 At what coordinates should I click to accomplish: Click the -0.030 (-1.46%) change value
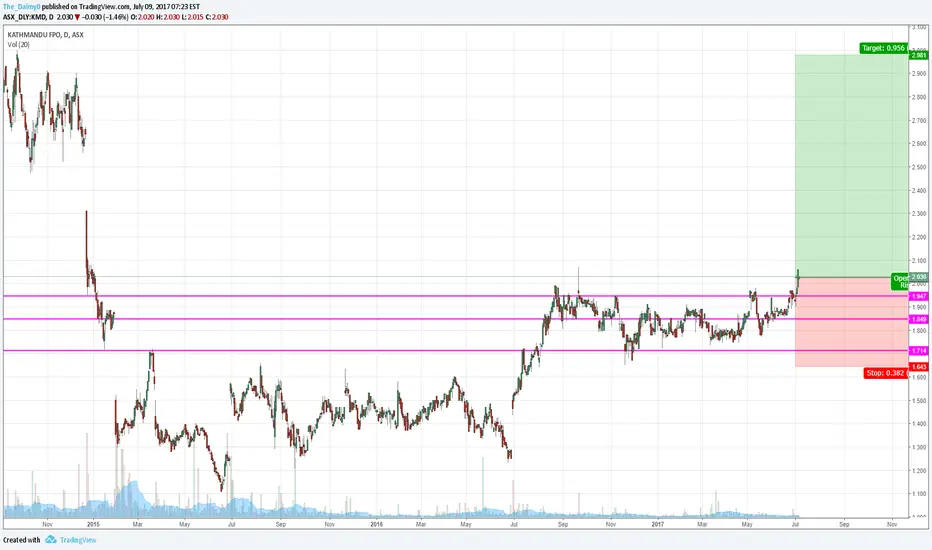click(x=105, y=17)
